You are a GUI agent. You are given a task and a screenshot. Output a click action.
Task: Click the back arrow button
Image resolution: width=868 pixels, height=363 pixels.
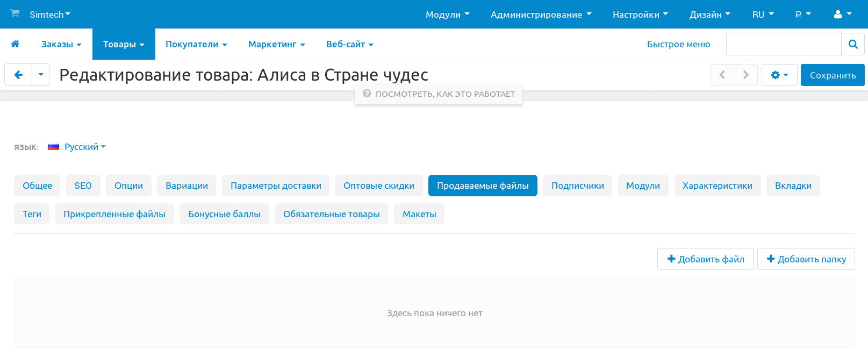click(18, 75)
